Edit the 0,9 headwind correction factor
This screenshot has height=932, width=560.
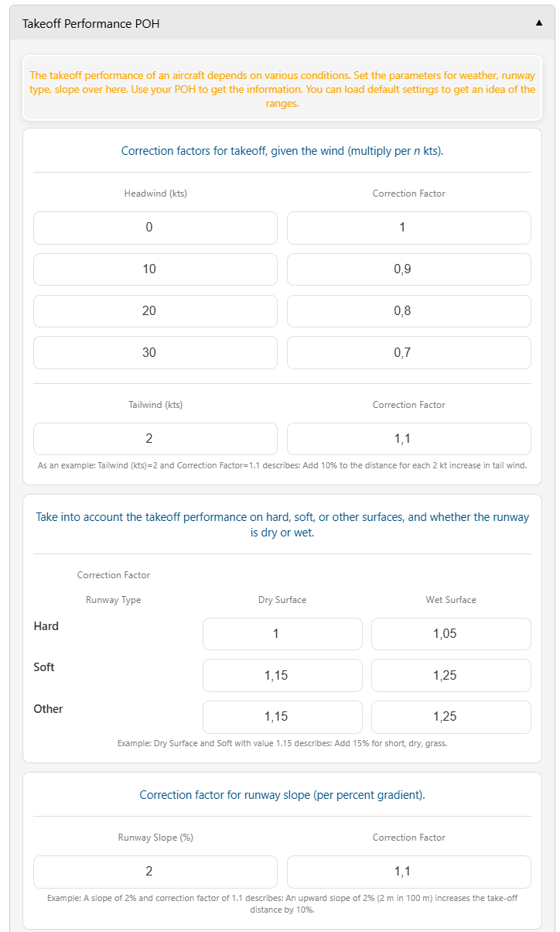pos(408,269)
